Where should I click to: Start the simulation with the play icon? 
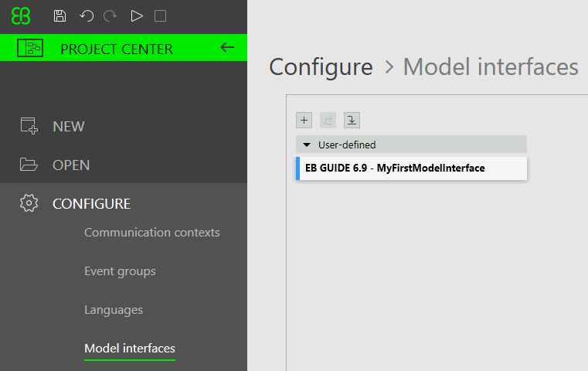click(137, 16)
